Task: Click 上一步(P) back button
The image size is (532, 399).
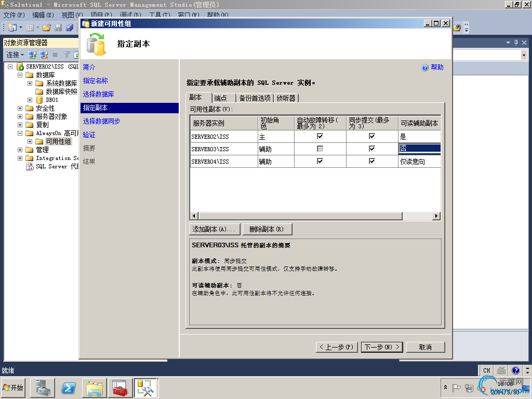Action: tap(337, 347)
